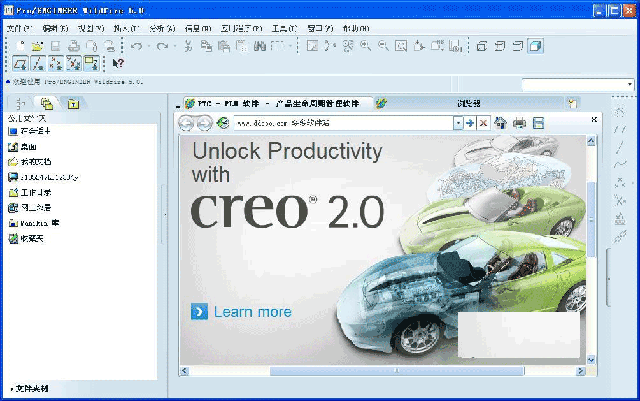Open the 桌面 desktop folder
640x401 pixels.
coord(23,147)
